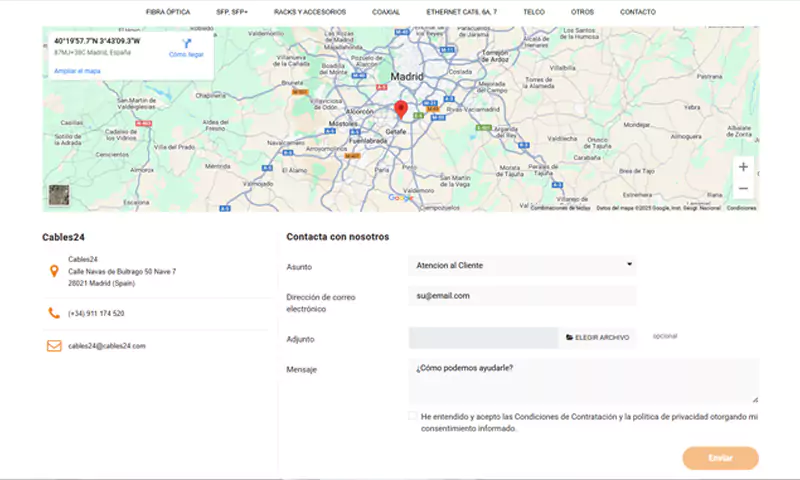Image resolution: width=800 pixels, height=480 pixels.
Task: Click the Elegir Archivo button
Action: 597,338
